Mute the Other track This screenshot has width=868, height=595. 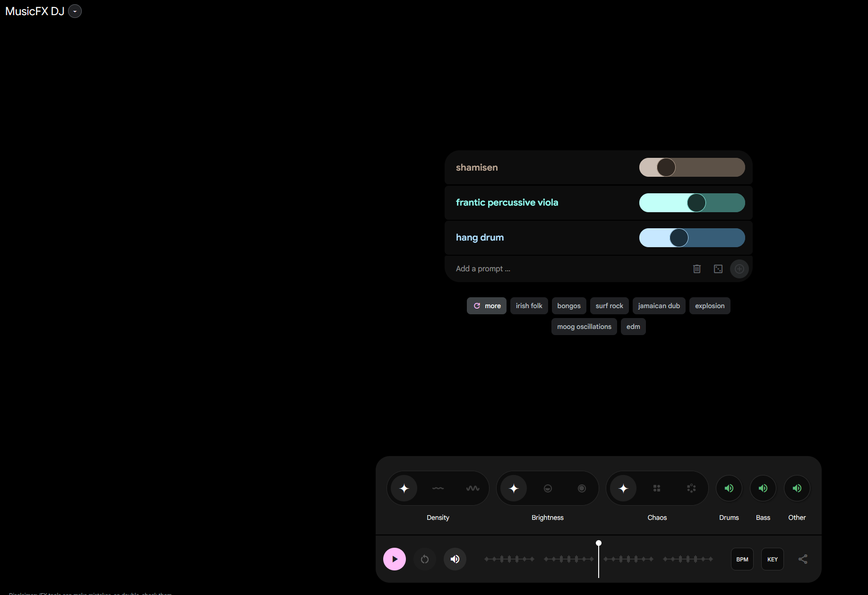pos(797,488)
